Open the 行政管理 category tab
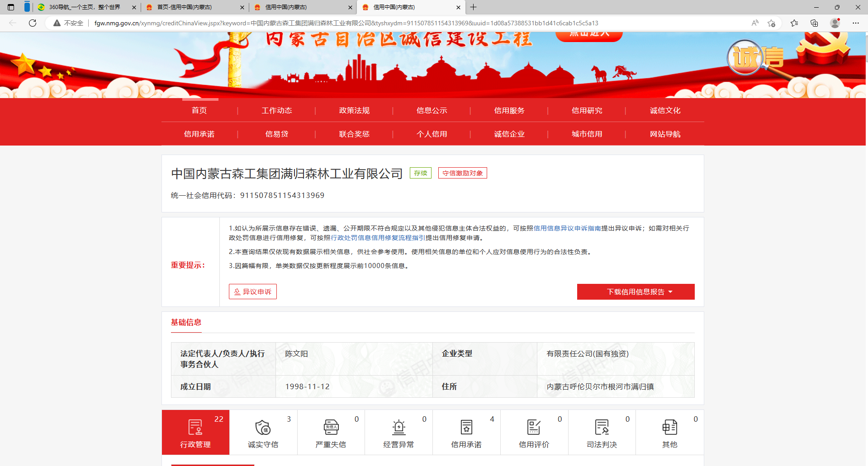This screenshot has width=868, height=466. point(195,432)
